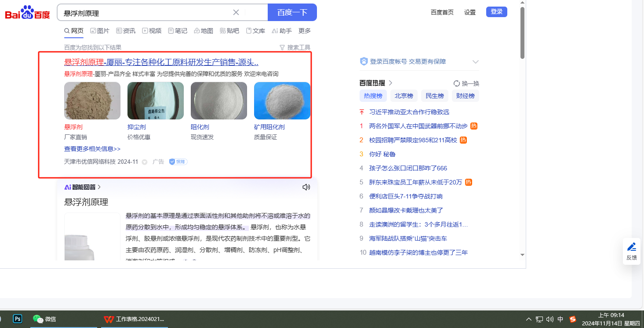This screenshot has height=328, width=644.
Task: Select the 热搜榜 tab
Action: click(373, 96)
